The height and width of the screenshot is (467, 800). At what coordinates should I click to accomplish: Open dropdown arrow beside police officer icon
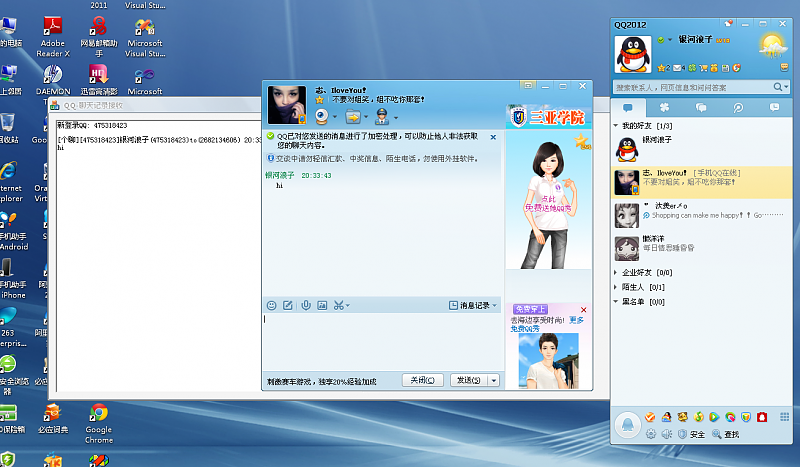coord(396,117)
